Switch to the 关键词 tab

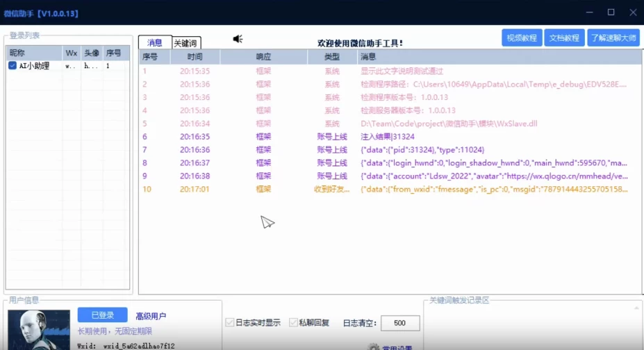point(186,43)
